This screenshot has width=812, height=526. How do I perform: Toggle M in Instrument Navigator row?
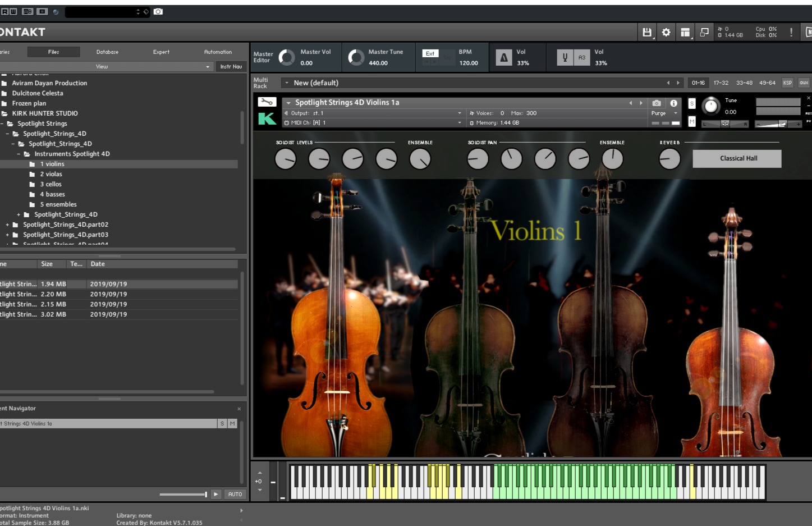pyautogui.click(x=232, y=424)
